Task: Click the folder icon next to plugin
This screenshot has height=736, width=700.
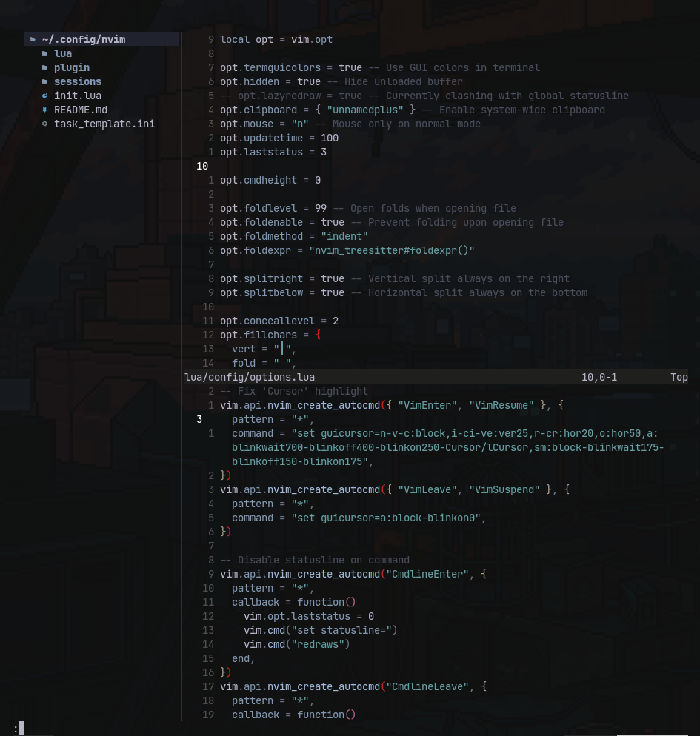Action: [45, 67]
